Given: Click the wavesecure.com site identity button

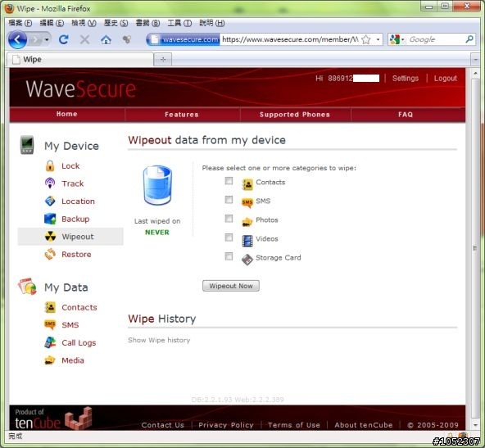Looking at the screenshot, I should pos(184,39).
